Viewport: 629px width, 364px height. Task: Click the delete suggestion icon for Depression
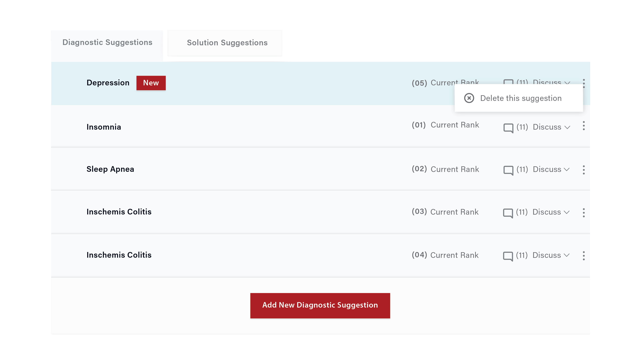pos(469,98)
